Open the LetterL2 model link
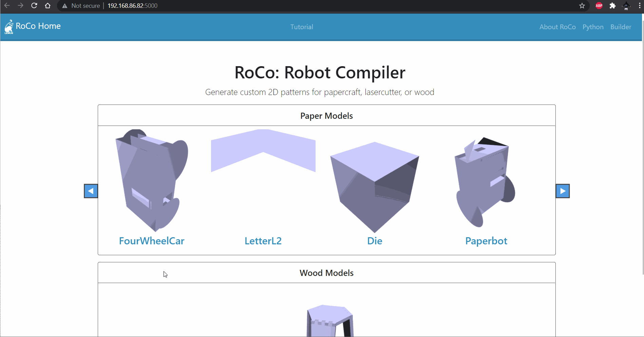The height and width of the screenshot is (337, 644). 263,241
